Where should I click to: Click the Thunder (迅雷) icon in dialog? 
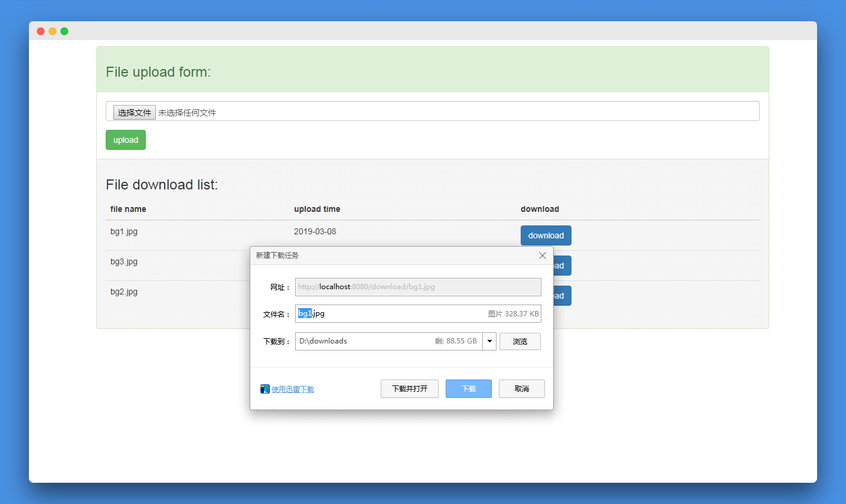pyautogui.click(x=265, y=389)
